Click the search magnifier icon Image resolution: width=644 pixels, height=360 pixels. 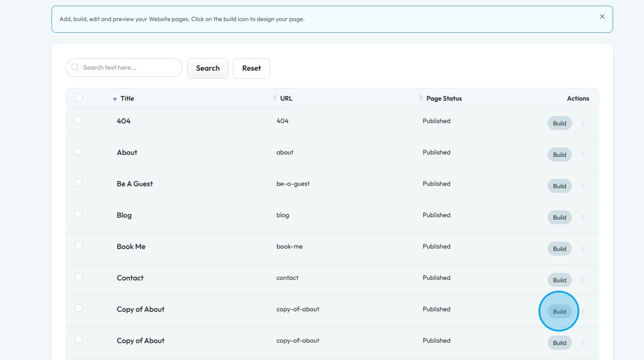(x=75, y=67)
